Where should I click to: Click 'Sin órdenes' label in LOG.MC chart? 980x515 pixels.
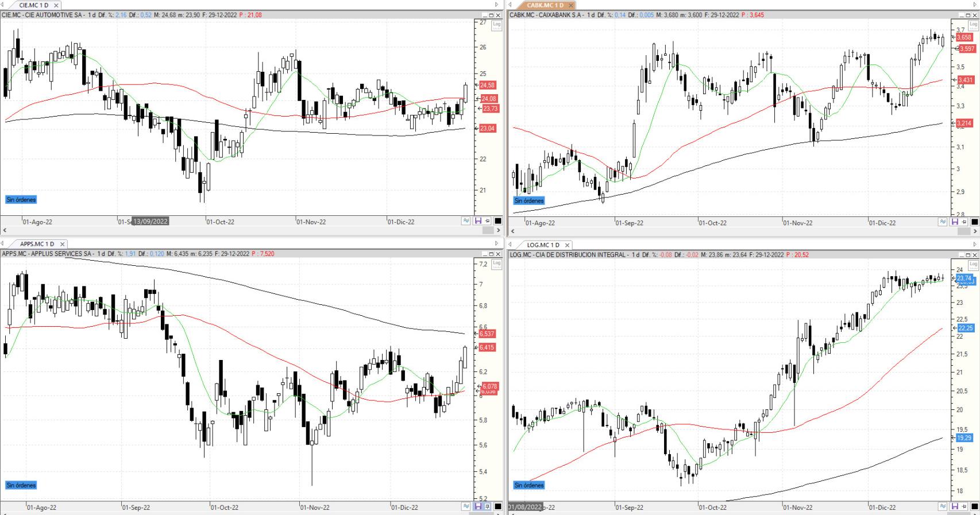click(x=529, y=485)
